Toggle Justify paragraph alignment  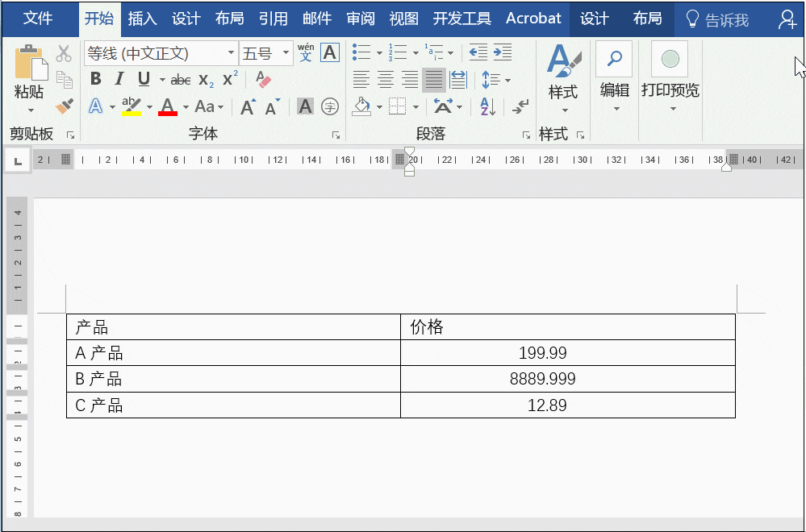433,80
